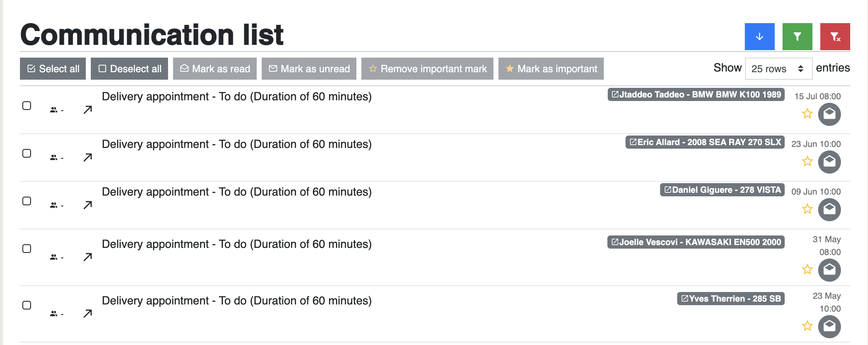Screen dimensions: 868x345
Task: Open the Daniel Giguere - 278 VISTA link
Action: coord(722,190)
